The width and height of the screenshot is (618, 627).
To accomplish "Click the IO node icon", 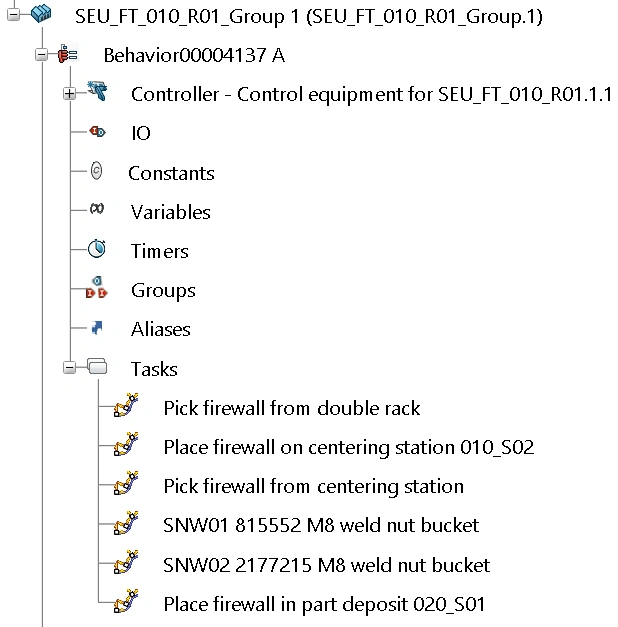I will point(97,132).
